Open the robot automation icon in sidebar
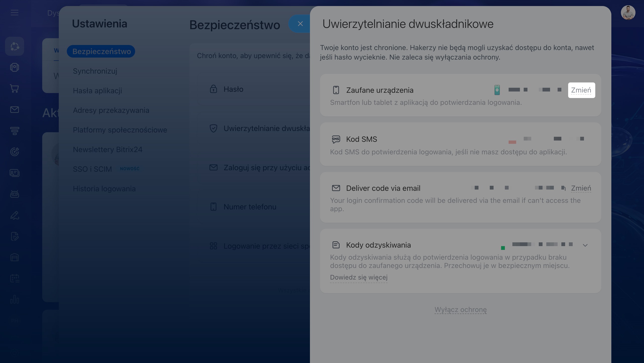Screen dimensions: 644x363 pos(15,194)
